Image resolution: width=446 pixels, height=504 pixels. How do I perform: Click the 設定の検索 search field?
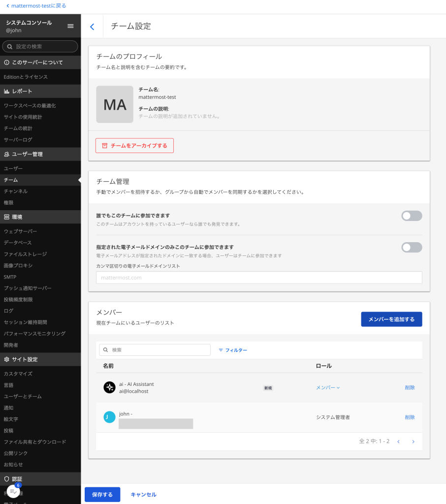coord(40,46)
